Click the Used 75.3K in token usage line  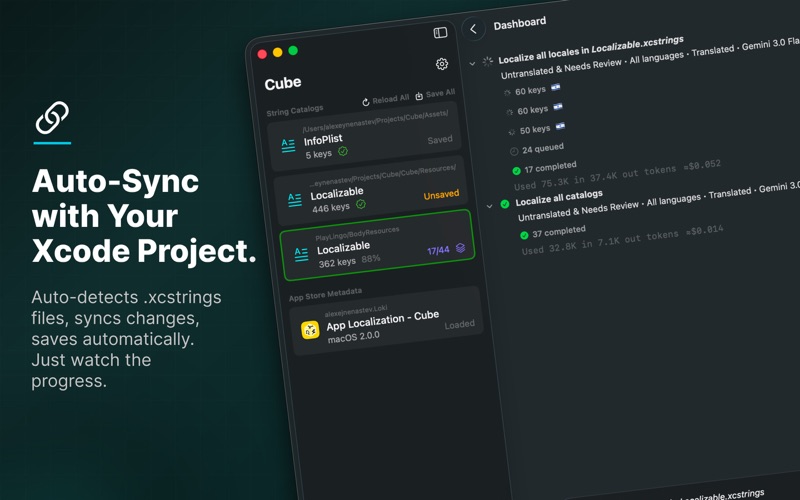coord(617,174)
